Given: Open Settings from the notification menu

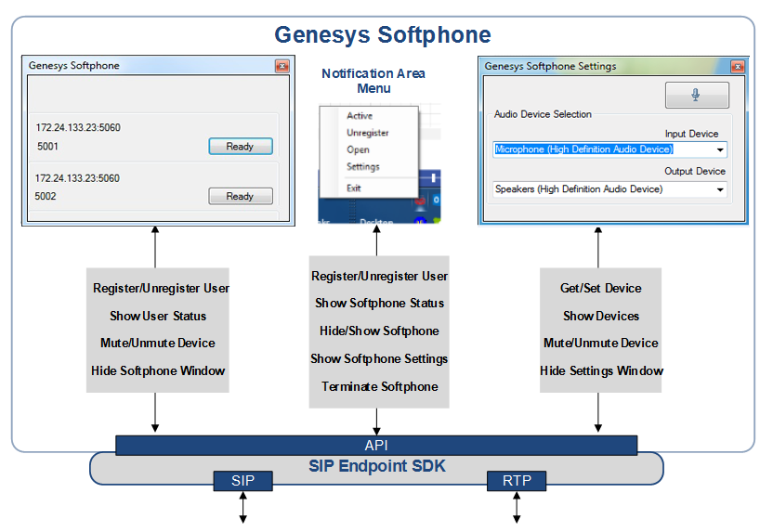Looking at the screenshot, I should point(362,167).
